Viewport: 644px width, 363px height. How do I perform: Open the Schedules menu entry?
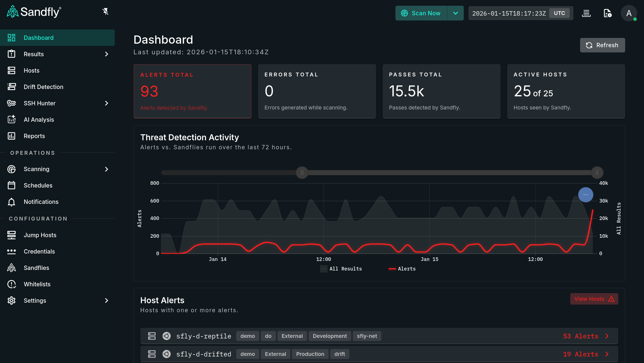pos(38,185)
